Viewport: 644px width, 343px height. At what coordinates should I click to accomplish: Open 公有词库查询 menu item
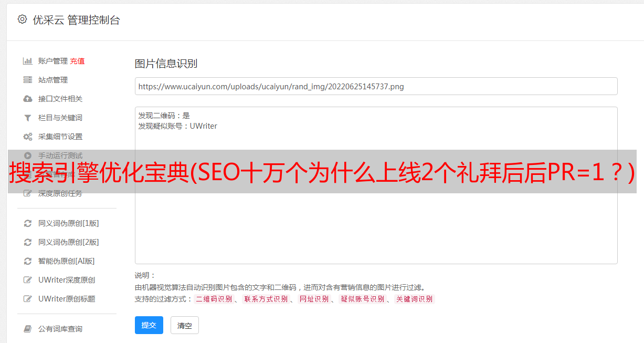click(60, 329)
